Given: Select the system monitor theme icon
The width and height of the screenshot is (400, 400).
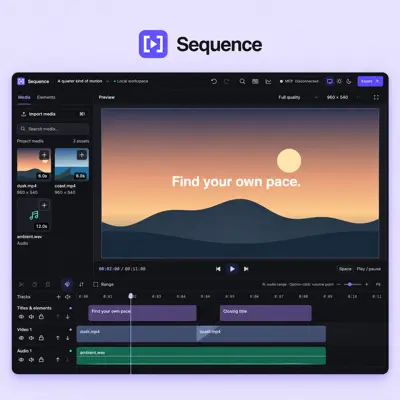Looking at the screenshot, I should point(329,81).
